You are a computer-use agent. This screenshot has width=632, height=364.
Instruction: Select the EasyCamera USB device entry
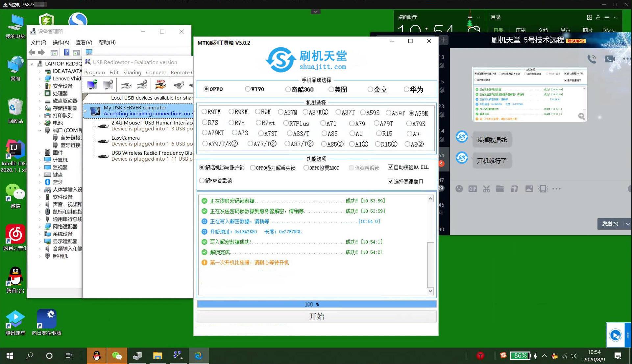pos(146,141)
